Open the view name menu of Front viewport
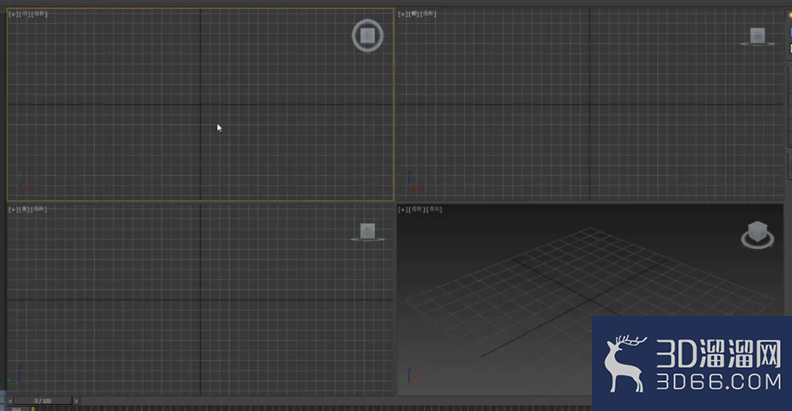 point(414,14)
